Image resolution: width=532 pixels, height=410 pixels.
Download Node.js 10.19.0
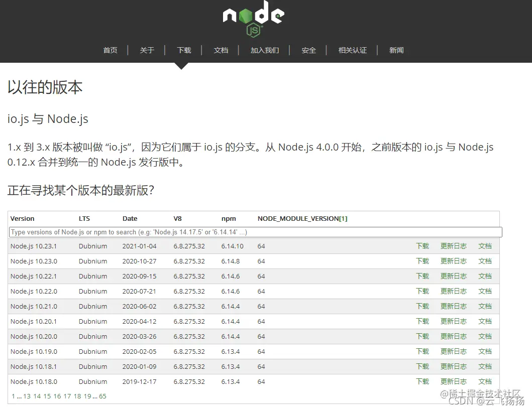423,351
